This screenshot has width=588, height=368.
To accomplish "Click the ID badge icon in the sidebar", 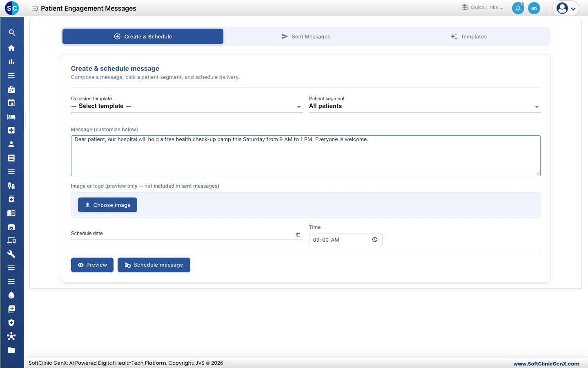I will (11, 89).
